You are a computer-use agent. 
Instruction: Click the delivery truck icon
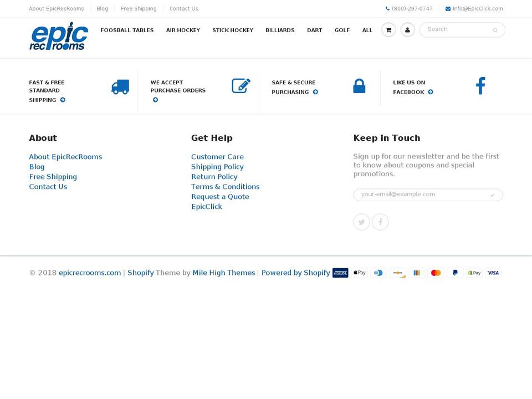pos(120,87)
